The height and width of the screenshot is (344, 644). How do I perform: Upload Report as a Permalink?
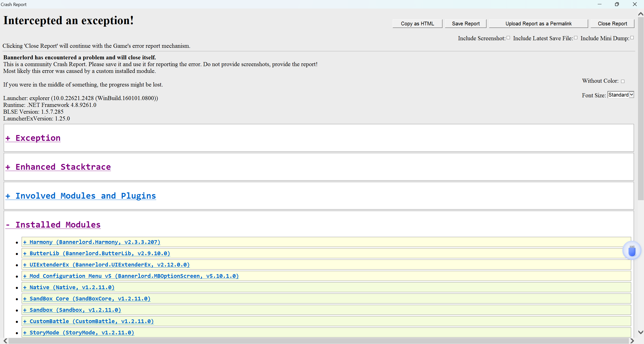538,24
